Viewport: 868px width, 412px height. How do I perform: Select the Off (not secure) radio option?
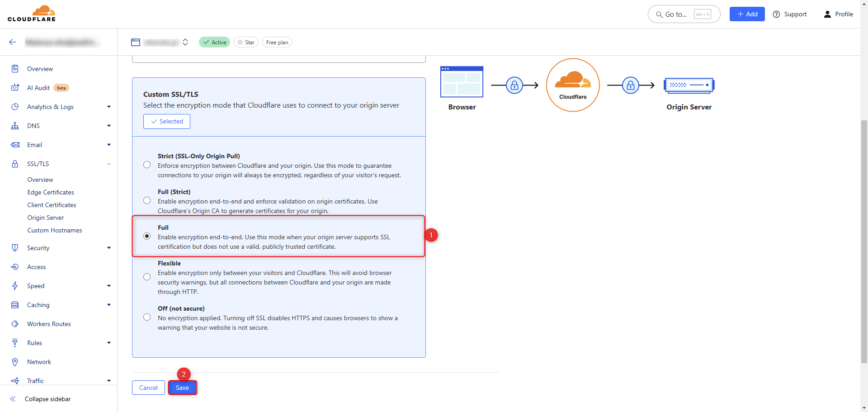(147, 317)
